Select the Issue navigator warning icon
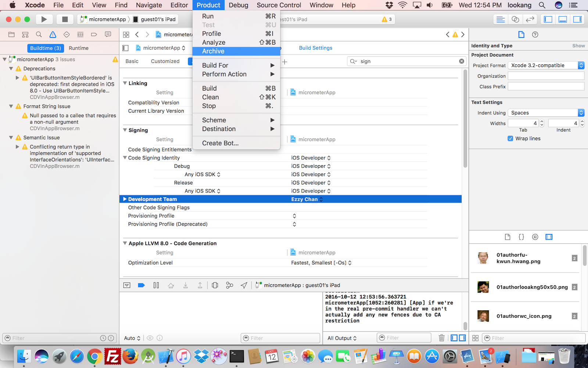This screenshot has width=588, height=368. (x=53, y=35)
